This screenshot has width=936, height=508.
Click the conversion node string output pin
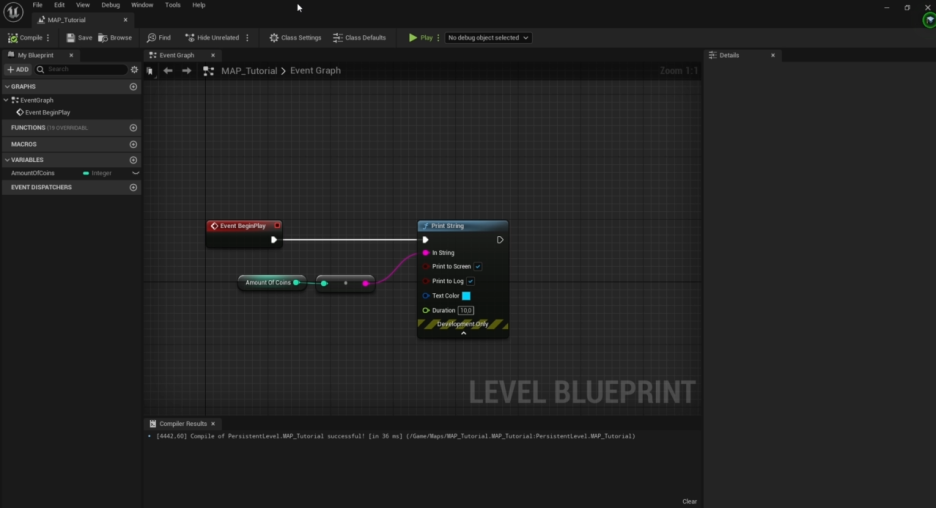(x=365, y=284)
